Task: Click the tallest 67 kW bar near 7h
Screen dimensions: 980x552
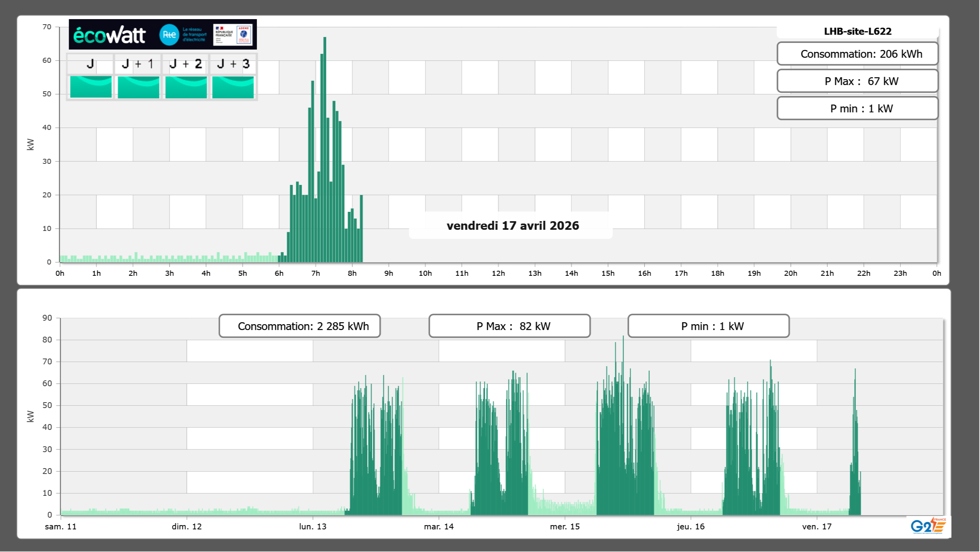Action: 325,148
